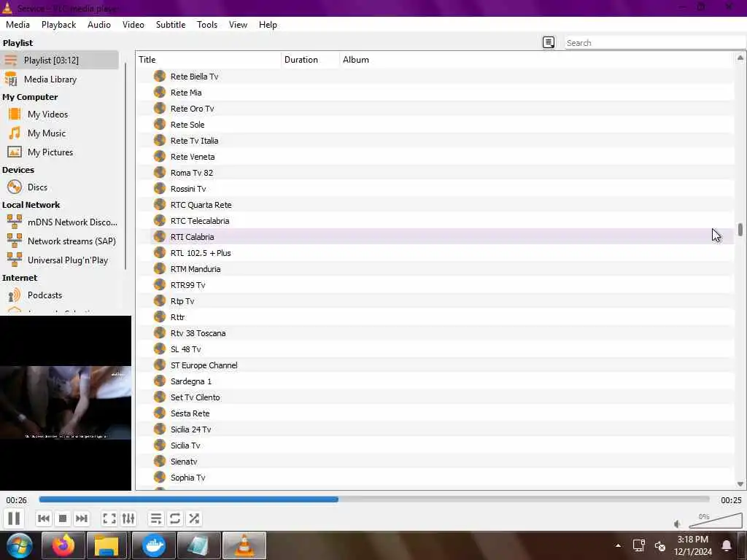The width and height of the screenshot is (747, 560).
Task: Select Playlist [03:12] in the sidebar
Action: pyautogui.click(x=60, y=60)
